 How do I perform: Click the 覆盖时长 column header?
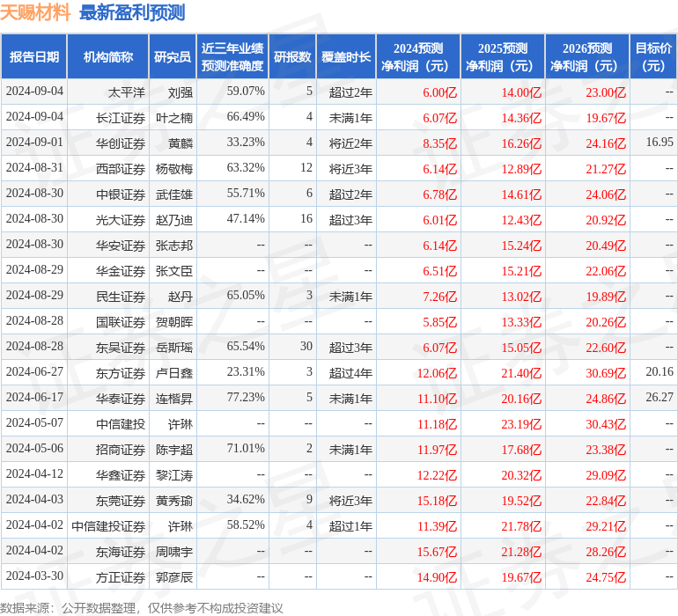(x=346, y=57)
